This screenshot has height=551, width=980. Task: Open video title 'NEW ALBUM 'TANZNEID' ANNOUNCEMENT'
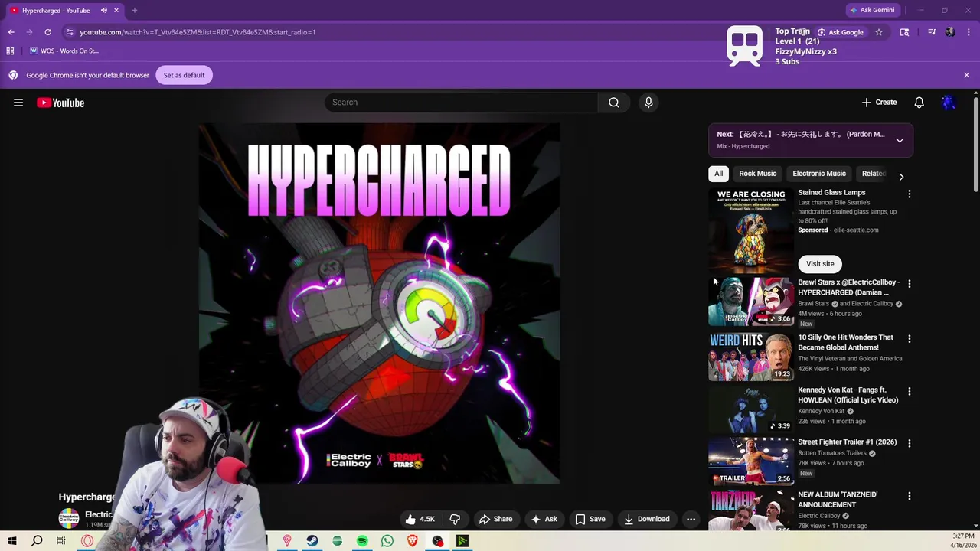tap(838, 500)
